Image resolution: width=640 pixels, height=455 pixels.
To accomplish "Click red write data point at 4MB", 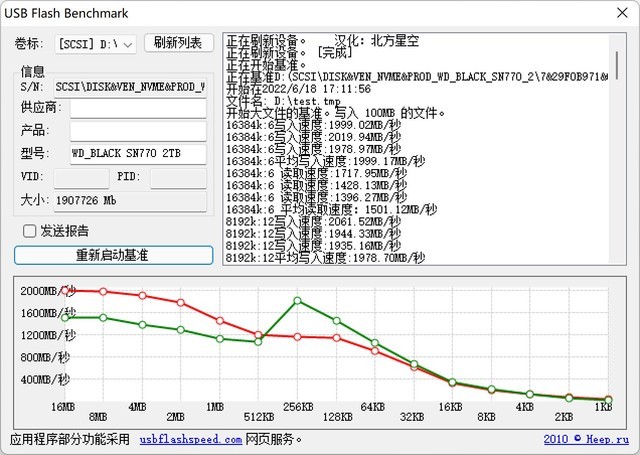I will [x=142, y=295].
